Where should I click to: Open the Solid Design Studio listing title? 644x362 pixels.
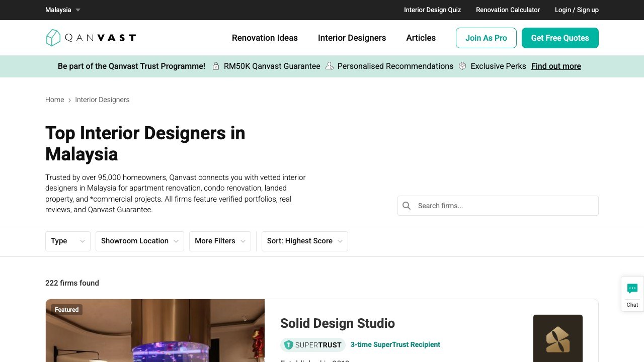[338, 323]
